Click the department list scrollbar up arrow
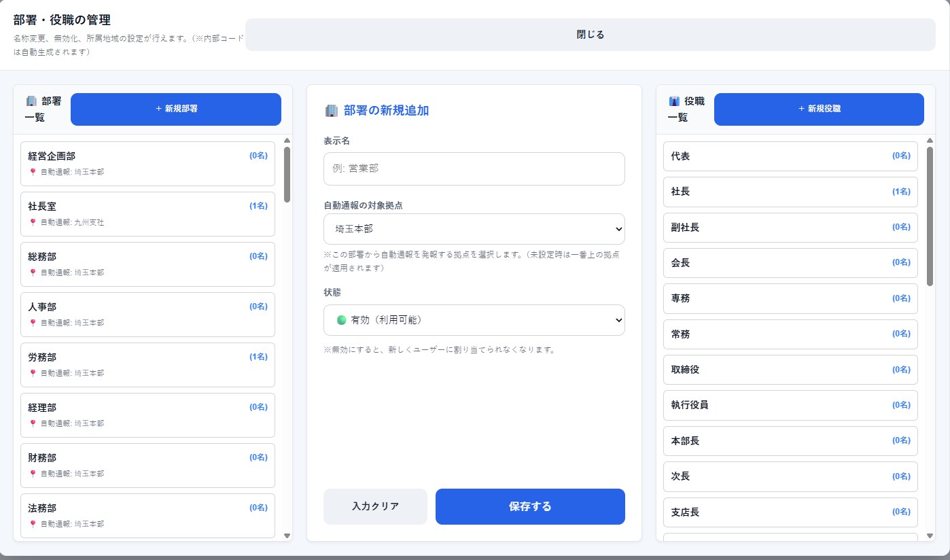 pyautogui.click(x=287, y=141)
